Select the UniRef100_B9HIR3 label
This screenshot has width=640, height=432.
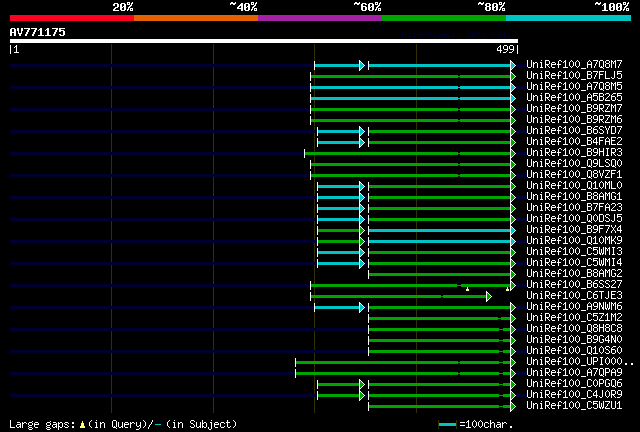tap(574, 153)
